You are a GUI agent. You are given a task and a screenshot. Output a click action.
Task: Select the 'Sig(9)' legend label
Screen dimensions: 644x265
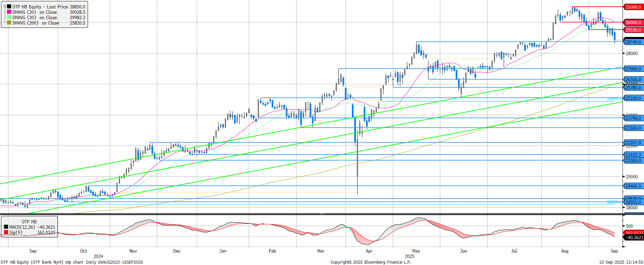click(16, 232)
